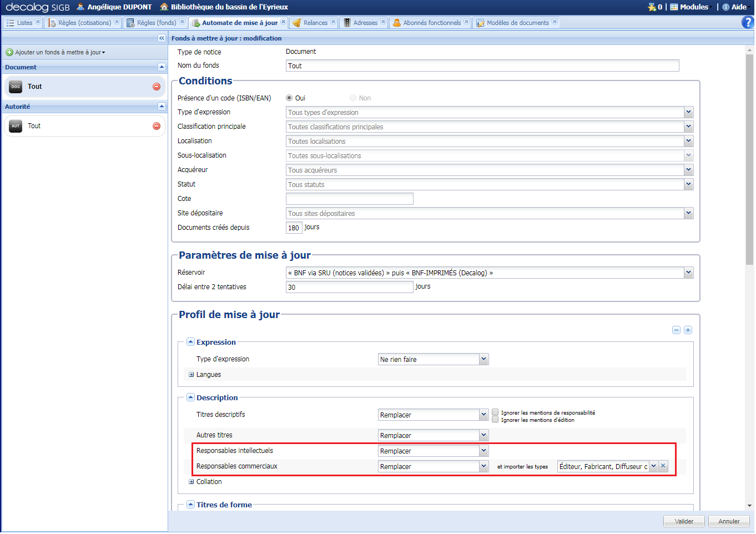Collapse the Description section
Screen dimensions: 756x534
point(190,397)
